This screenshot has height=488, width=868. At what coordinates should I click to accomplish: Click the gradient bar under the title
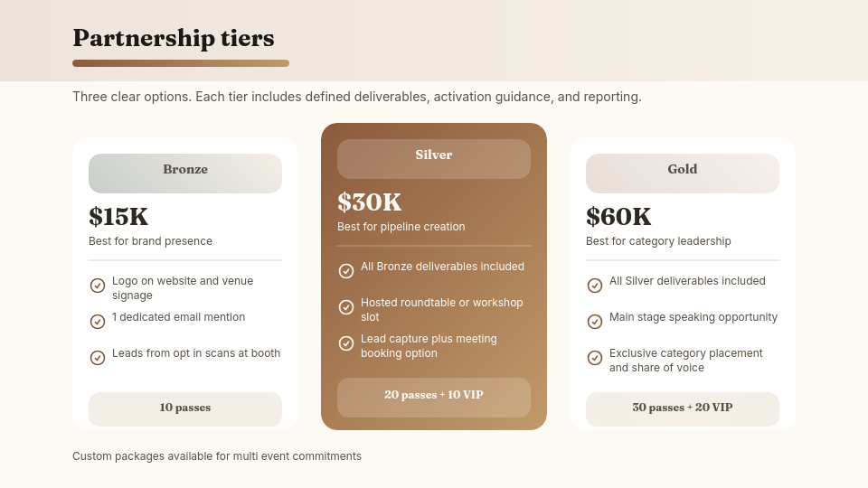point(181,63)
